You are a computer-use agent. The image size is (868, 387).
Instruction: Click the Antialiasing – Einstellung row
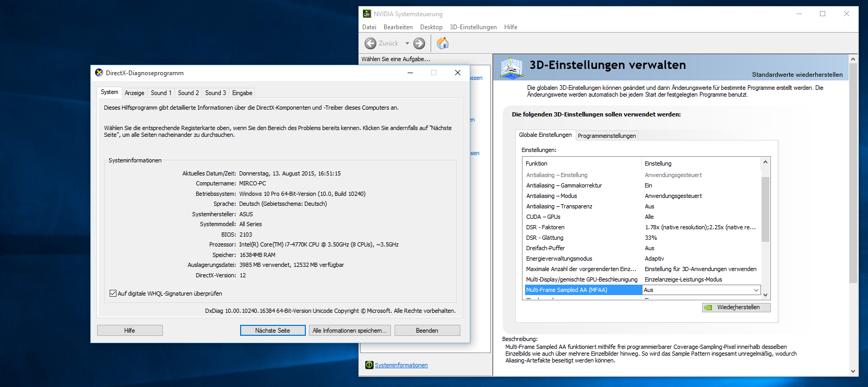[x=642, y=175]
